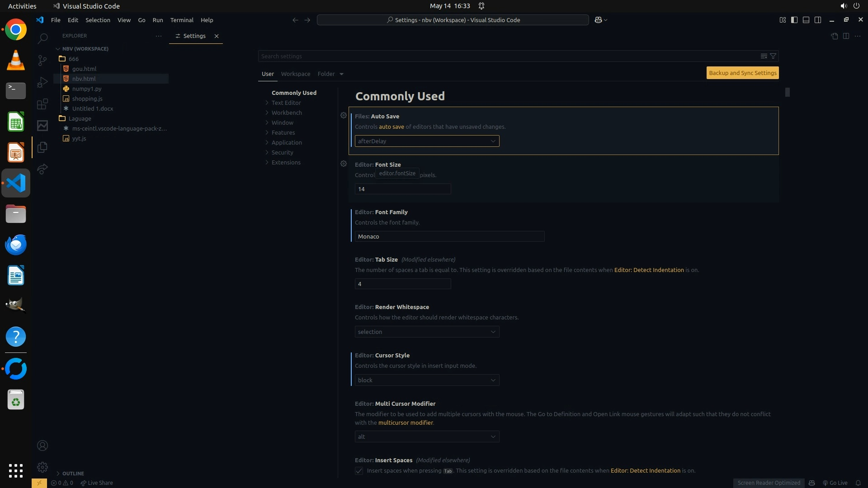Click the Backup and Sync Settings button
This screenshot has width=868, height=488.
(x=742, y=73)
